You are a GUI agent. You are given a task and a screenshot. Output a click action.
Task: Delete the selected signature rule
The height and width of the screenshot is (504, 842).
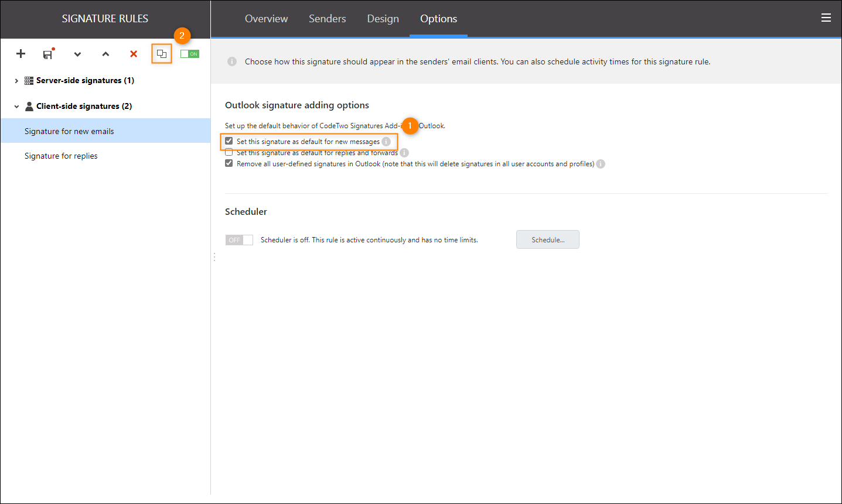coord(133,54)
